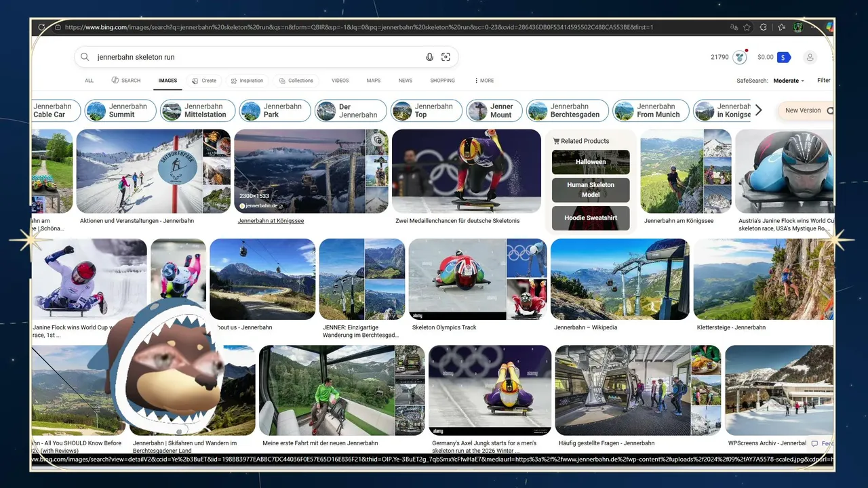This screenshot has height=488, width=868.
Task: Click the blue dollar cashback tag
Action: (x=784, y=57)
